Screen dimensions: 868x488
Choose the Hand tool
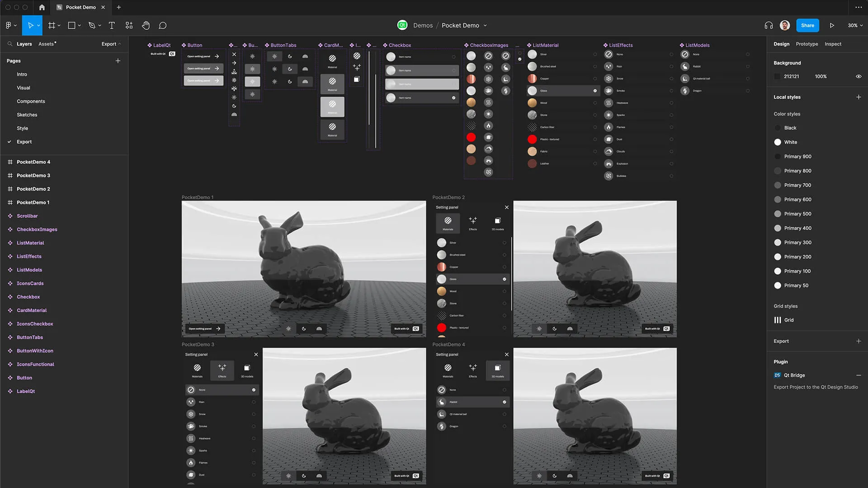click(x=146, y=25)
